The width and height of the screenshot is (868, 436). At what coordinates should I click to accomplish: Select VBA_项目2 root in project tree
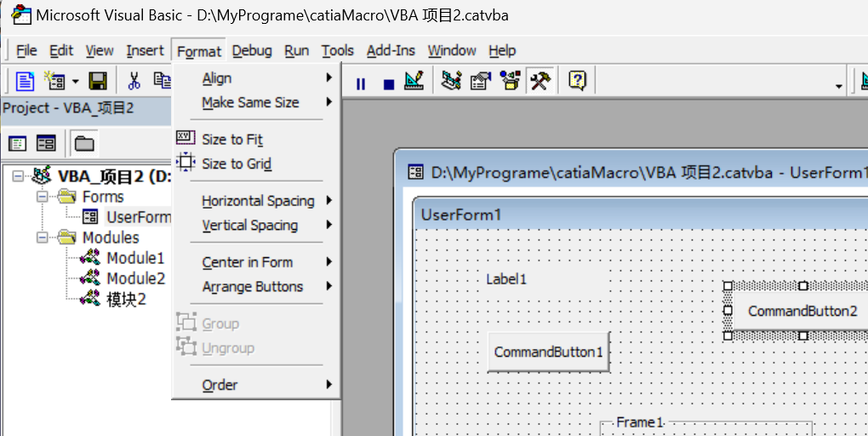point(114,177)
